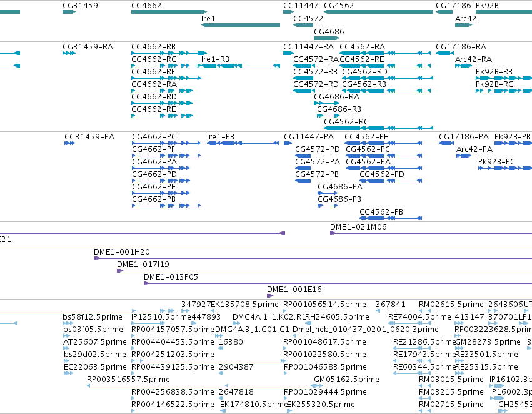Image resolution: width=532 pixels, height=414 pixels.
Task: Select protein CG4662-PB
Action: 166,206
